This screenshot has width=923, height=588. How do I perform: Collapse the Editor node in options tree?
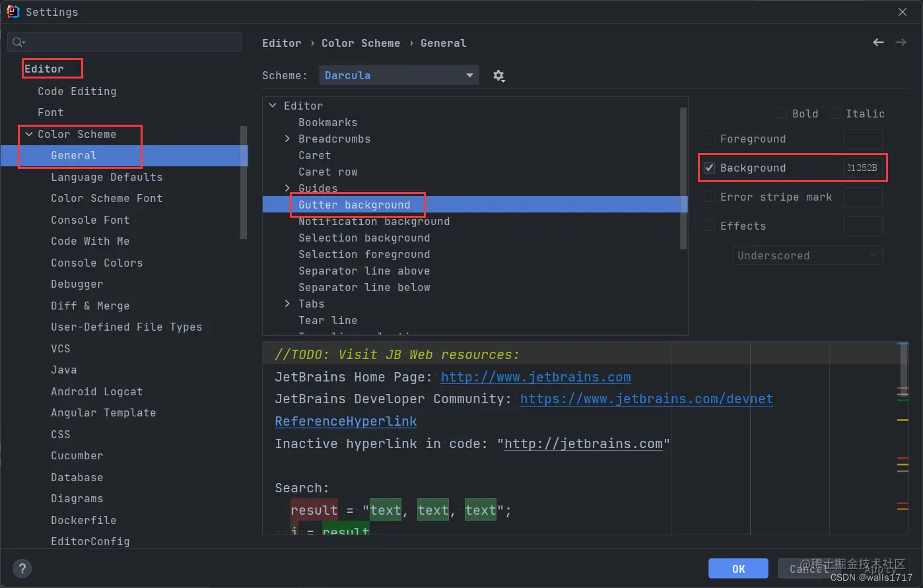tap(273, 106)
